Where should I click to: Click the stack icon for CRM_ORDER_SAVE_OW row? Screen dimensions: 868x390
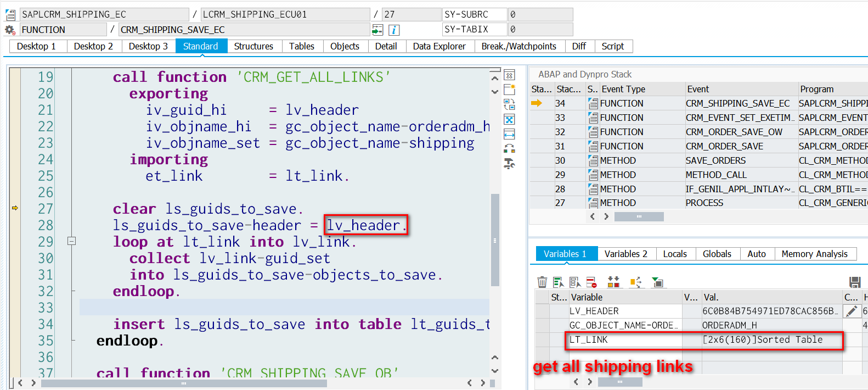pyautogui.click(x=593, y=132)
